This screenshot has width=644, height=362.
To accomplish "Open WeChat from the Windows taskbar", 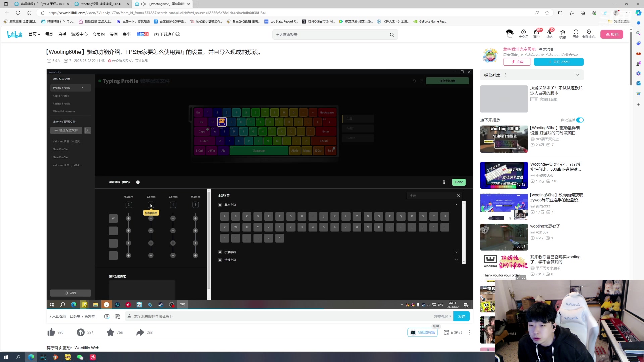I will click(x=80, y=357).
